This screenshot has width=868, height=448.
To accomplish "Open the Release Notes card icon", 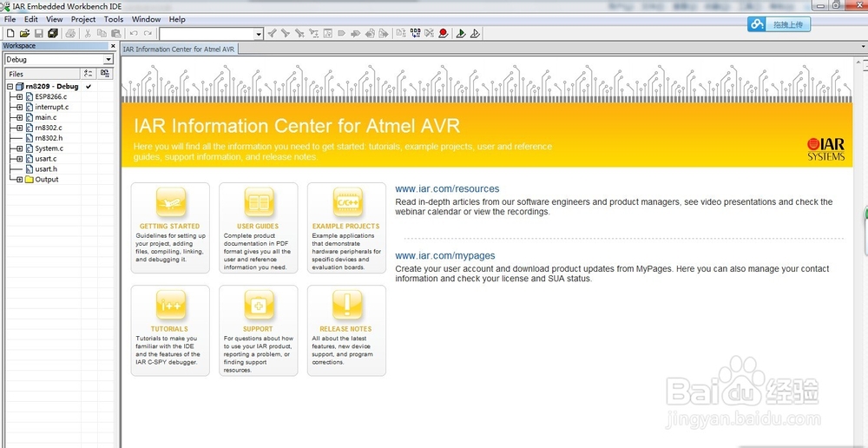I will 347,305.
